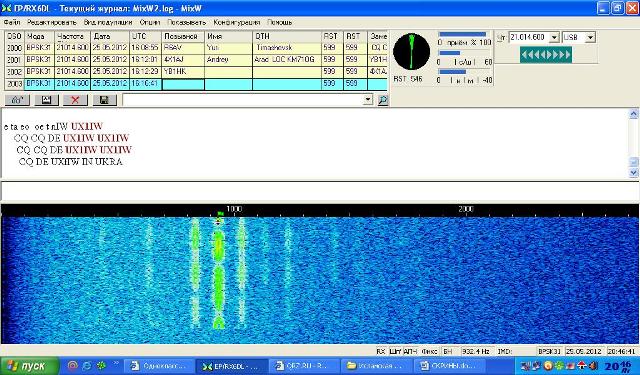Open the USB sideband mode dropdown
Viewport: 640px width, 375px height.
click(x=590, y=38)
